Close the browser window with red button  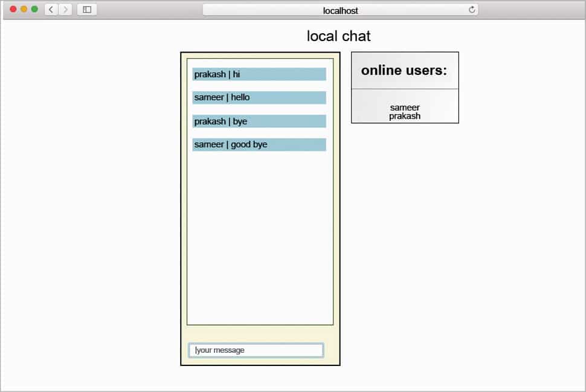point(13,9)
